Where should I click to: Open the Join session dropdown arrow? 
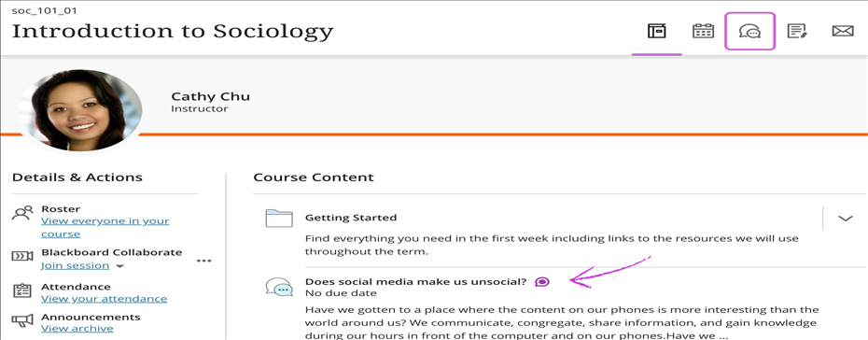click(x=119, y=266)
